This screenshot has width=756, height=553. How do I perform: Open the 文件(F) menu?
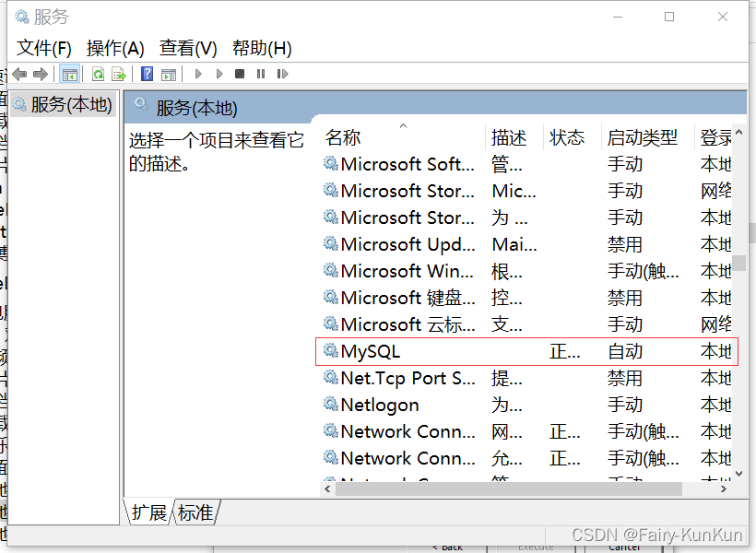(x=44, y=48)
